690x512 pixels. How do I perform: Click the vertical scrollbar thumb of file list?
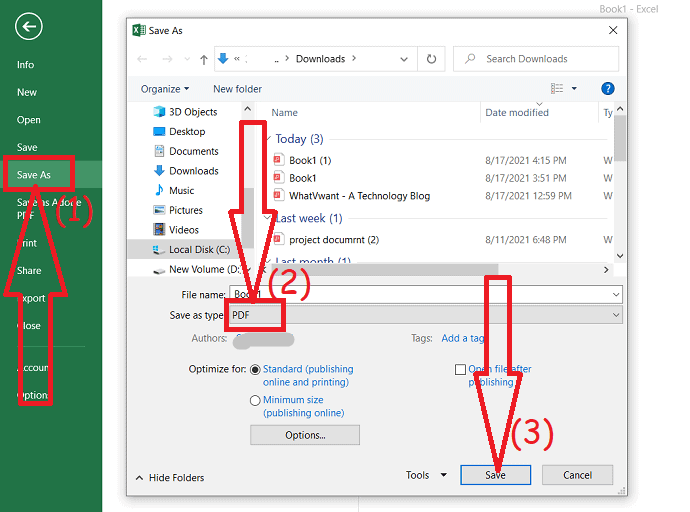[620, 138]
